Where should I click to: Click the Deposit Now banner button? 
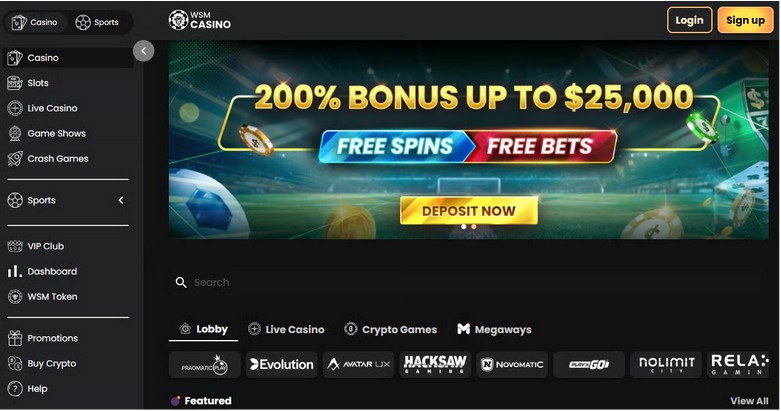[469, 211]
